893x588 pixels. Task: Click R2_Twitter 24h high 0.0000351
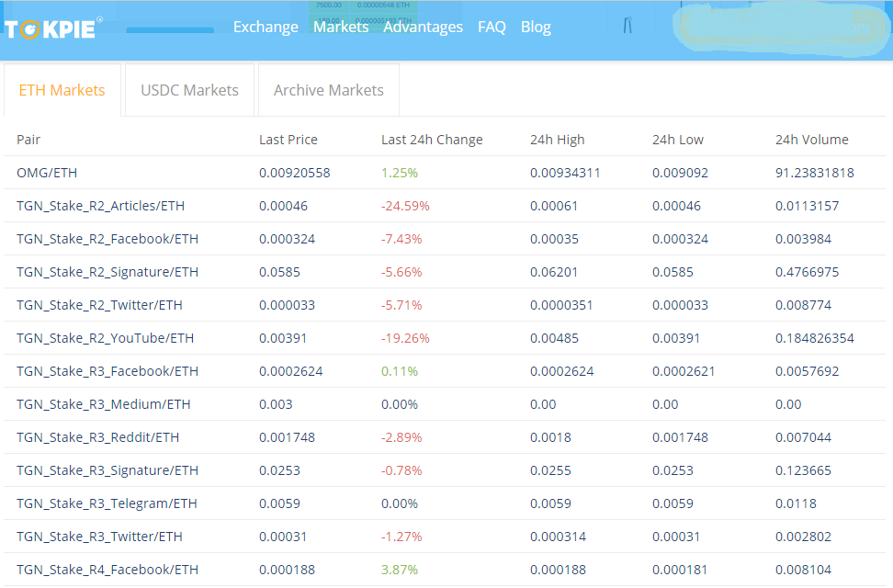point(561,305)
